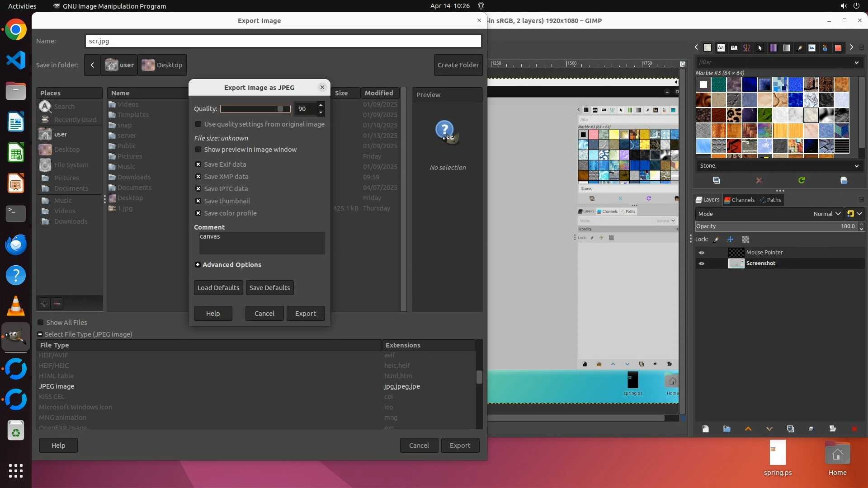Click the lock position and size icon
This screenshot has height=488, width=868.
[x=730, y=239]
